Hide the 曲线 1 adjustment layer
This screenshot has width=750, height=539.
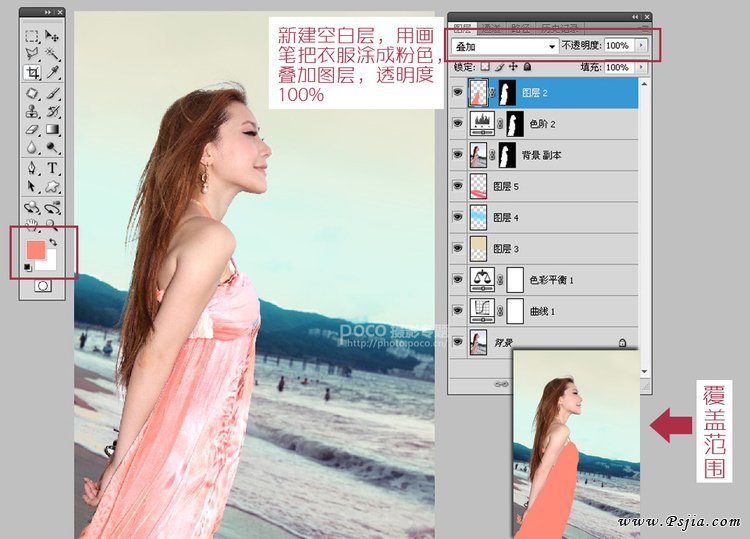click(x=458, y=311)
